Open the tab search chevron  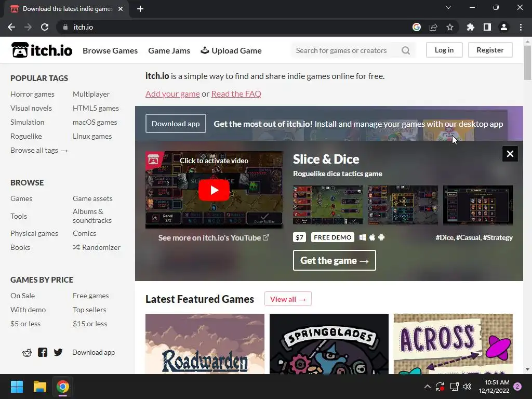448,7
